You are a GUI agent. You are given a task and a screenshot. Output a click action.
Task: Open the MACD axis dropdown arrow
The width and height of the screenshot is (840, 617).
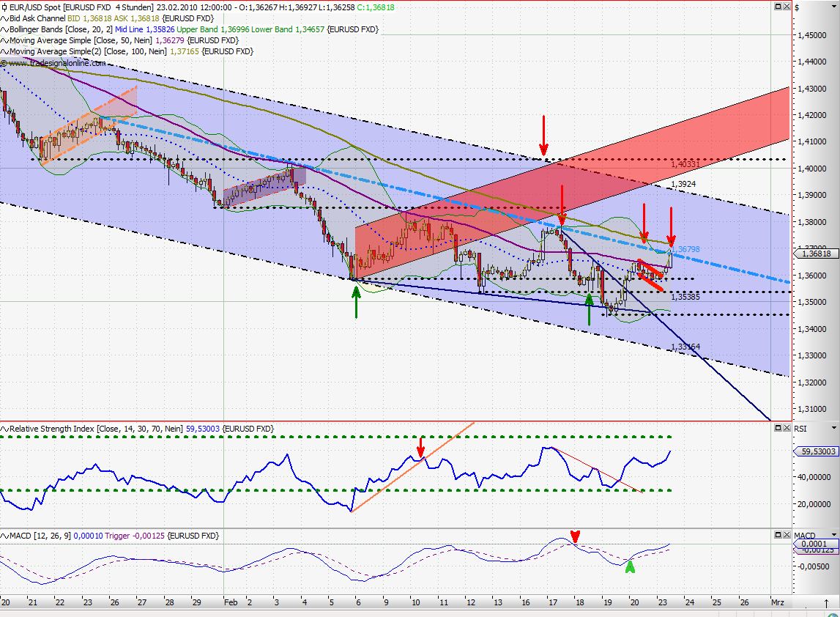coord(834,535)
